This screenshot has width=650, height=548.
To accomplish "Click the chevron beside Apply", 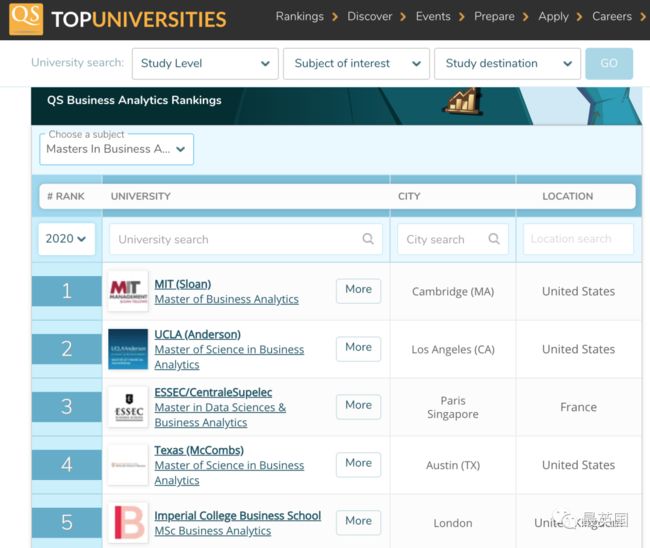I will pyautogui.click(x=579, y=17).
